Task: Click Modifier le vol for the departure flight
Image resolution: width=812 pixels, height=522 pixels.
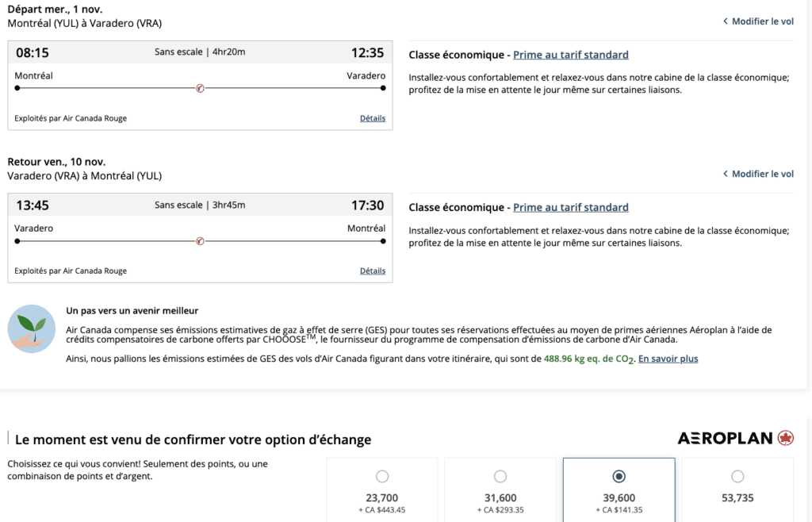Action: 762,21
